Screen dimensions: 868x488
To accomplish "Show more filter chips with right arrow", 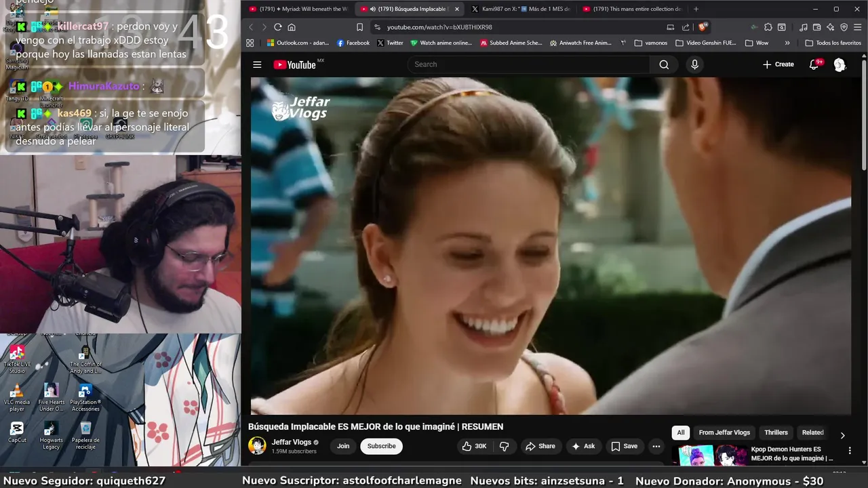I will tap(842, 435).
